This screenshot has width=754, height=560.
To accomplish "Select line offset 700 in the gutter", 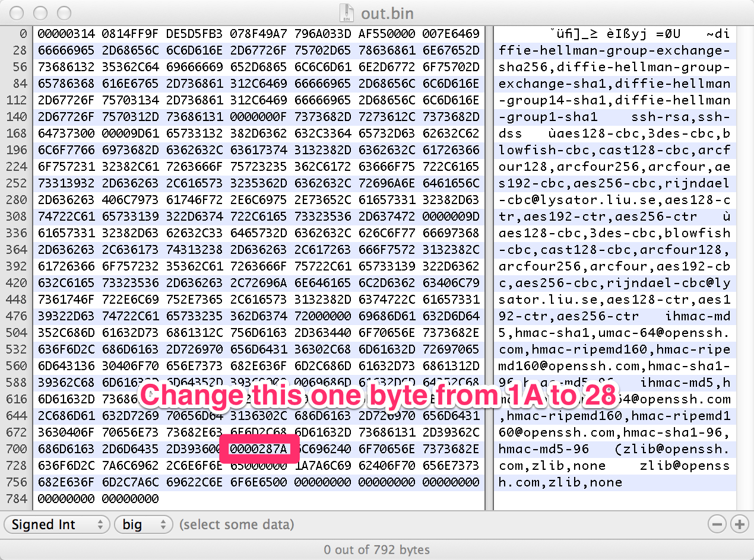I will pyautogui.click(x=16, y=449).
